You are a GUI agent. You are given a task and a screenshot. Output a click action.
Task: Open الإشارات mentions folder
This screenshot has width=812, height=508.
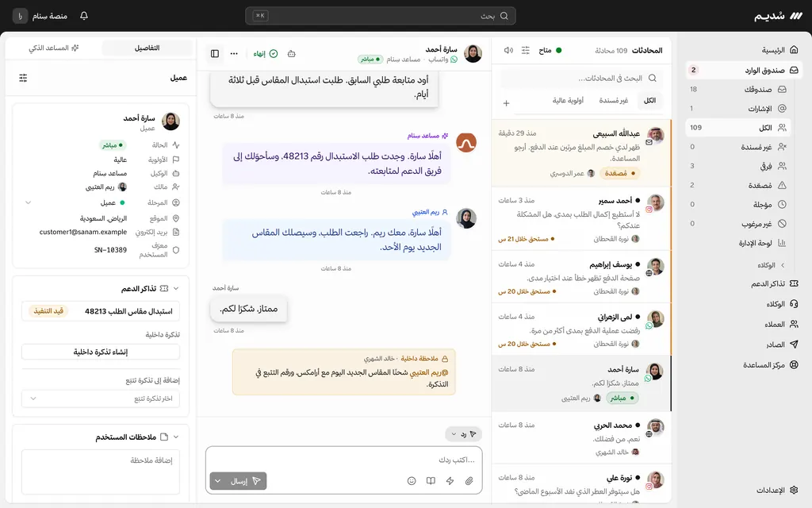click(x=738, y=108)
